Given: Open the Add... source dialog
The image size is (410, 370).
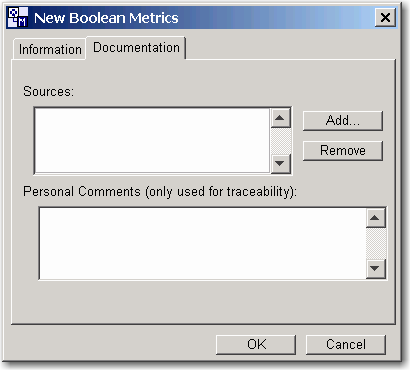Looking at the screenshot, I should click(343, 120).
